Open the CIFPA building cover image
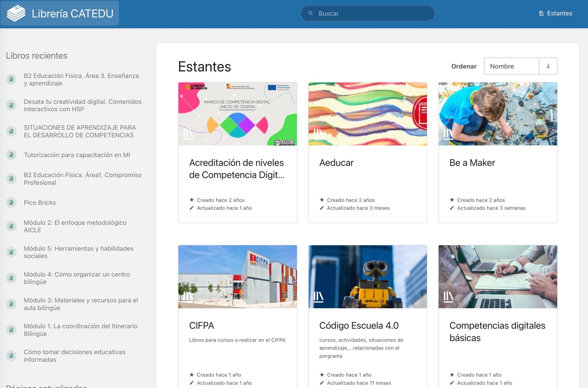Image resolution: width=588 pixels, height=388 pixels. point(237,276)
